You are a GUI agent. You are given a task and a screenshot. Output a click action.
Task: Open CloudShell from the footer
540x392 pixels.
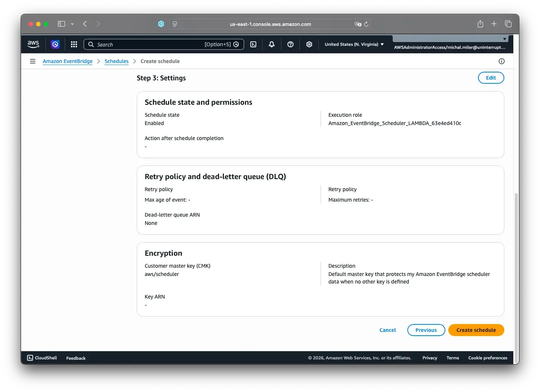point(42,358)
